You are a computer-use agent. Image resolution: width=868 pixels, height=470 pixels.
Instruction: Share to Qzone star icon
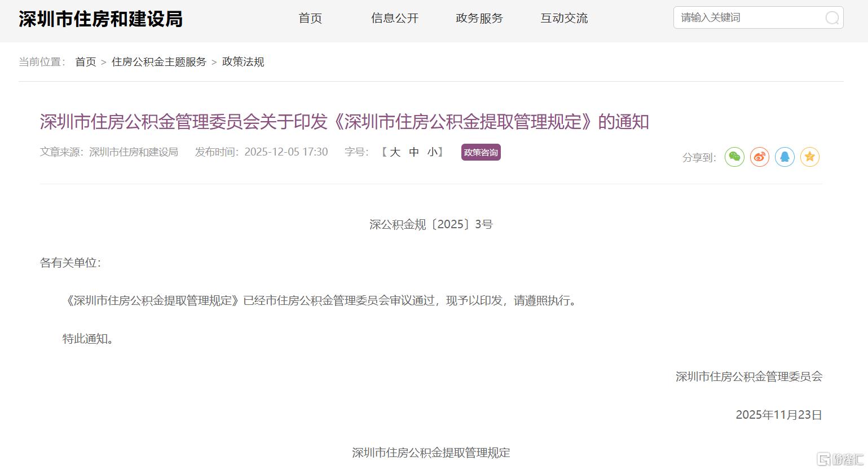pos(810,157)
